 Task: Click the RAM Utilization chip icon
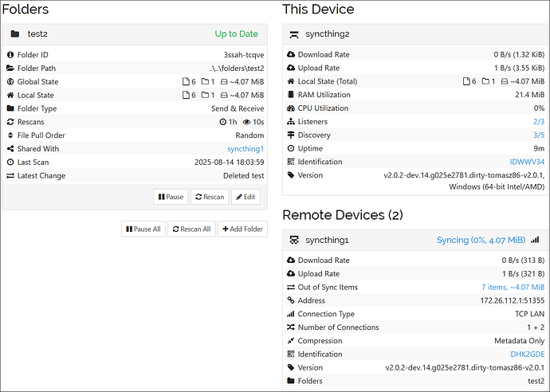point(291,95)
